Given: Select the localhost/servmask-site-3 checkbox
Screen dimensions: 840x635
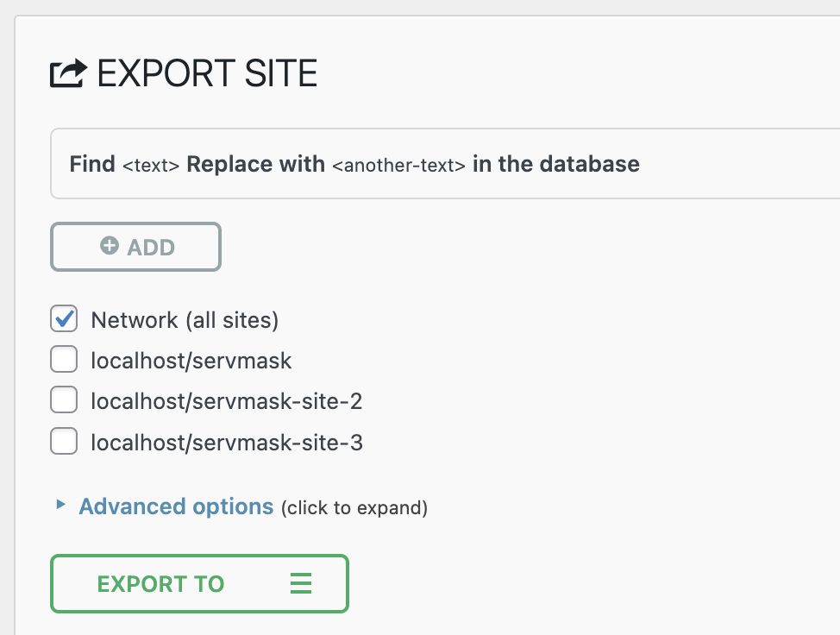Looking at the screenshot, I should pyautogui.click(x=64, y=442).
